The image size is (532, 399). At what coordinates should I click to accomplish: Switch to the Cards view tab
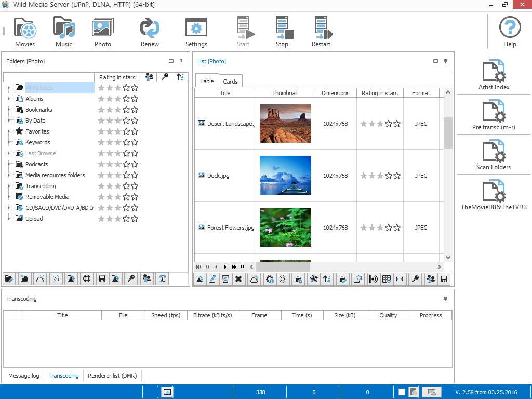(230, 82)
